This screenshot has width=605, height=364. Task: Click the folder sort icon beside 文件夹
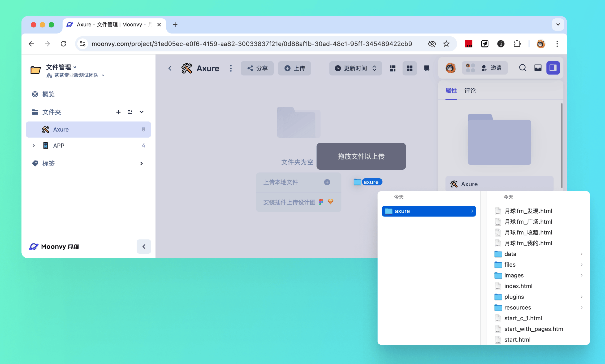(x=130, y=112)
